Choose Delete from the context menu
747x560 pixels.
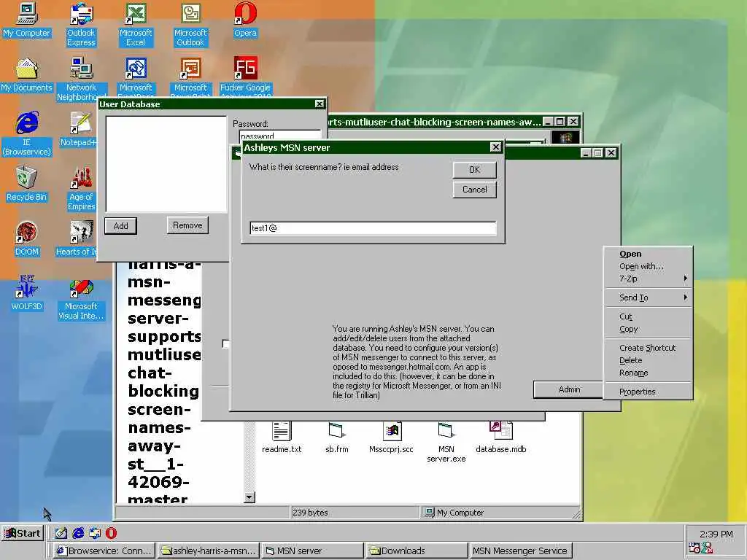click(648, 360)
